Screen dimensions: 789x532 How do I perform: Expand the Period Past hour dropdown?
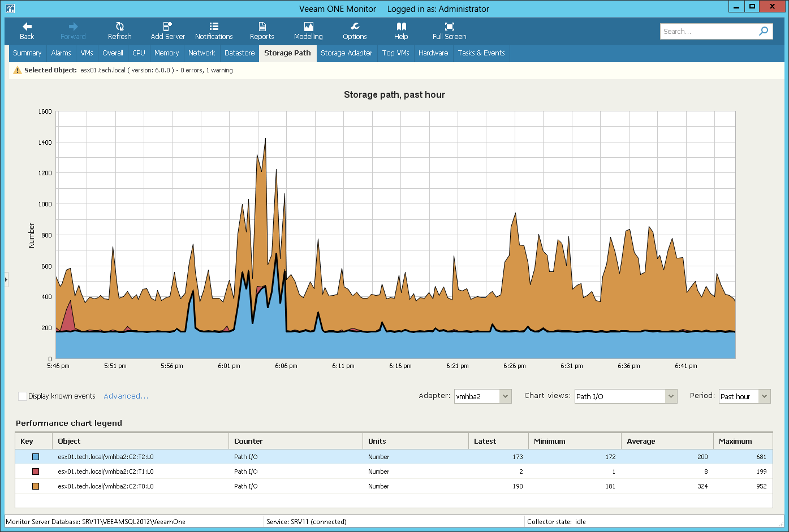pos(764,396)
